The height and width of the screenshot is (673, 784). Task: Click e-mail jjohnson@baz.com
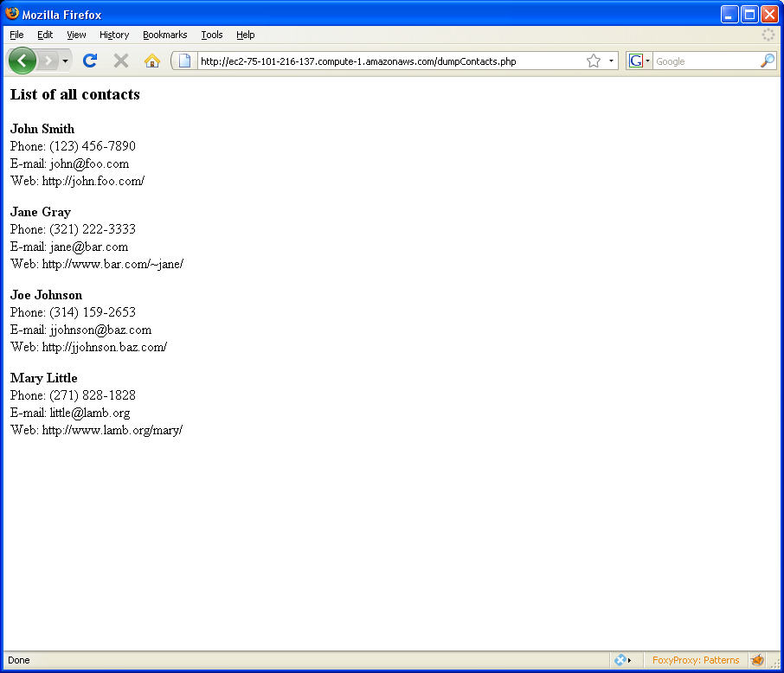(x=100, y=330)
